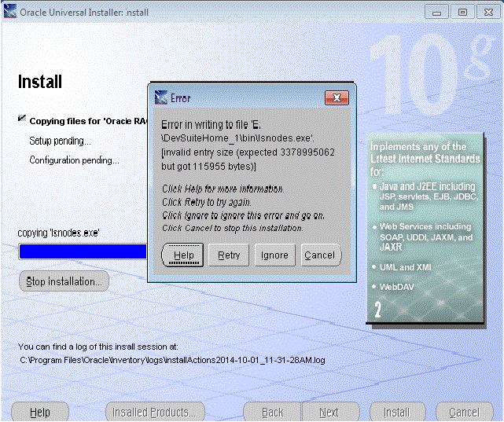The width and height of the screenshot is (504, 422).
Task: Click Retry to attempt writing lsnodes.exe again
Action: click(x=229, y=255)
